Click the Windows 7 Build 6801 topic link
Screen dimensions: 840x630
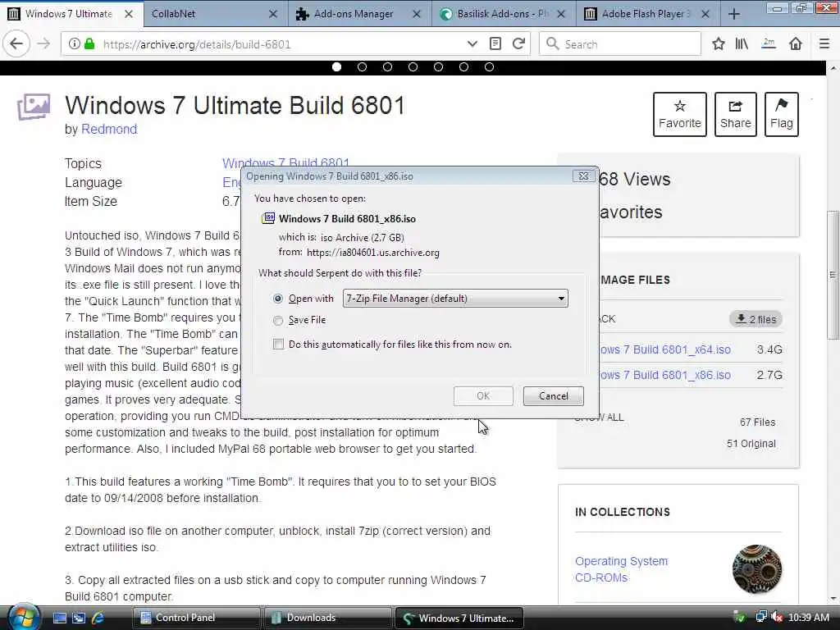[x=285, y=163]
